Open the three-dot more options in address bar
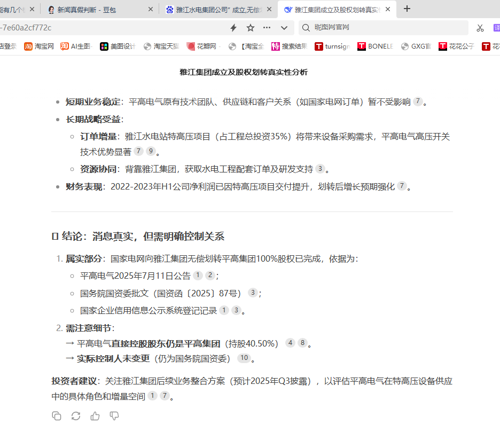Image resolution: width=500 pixels, height=448 pixels. 267,28
